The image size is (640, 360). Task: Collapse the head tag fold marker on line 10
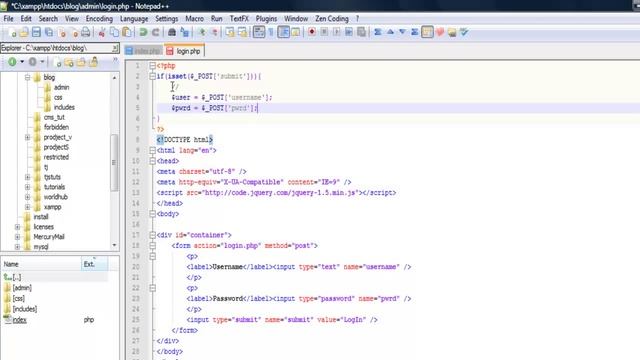[152, 161]
